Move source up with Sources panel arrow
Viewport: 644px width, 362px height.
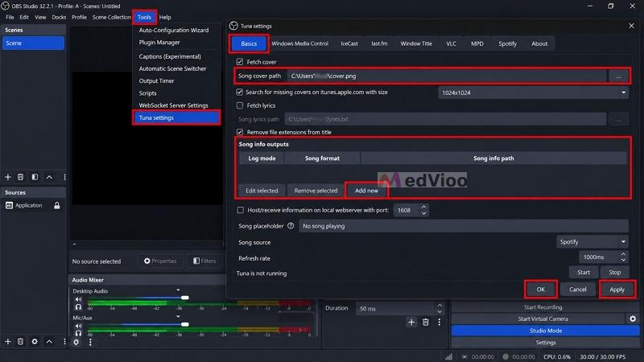click(x=49, y=341)
